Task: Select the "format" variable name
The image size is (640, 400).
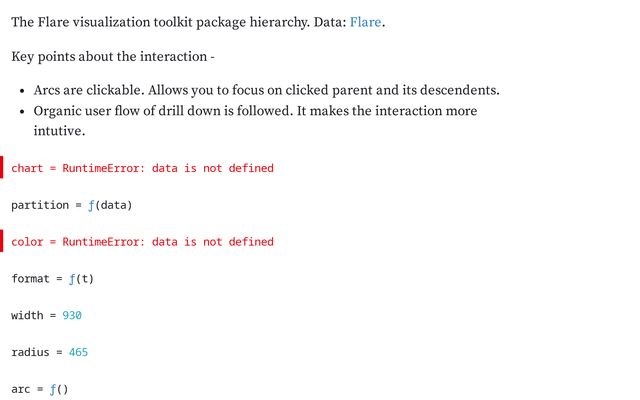Action: [29, 279]
